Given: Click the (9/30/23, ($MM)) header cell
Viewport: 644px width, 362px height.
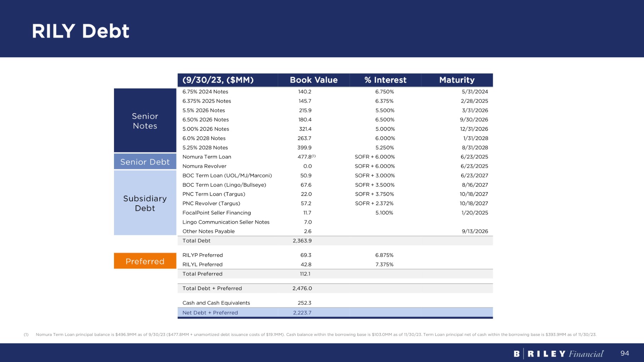Looking at the screenshot, I should tap(218, 80).
